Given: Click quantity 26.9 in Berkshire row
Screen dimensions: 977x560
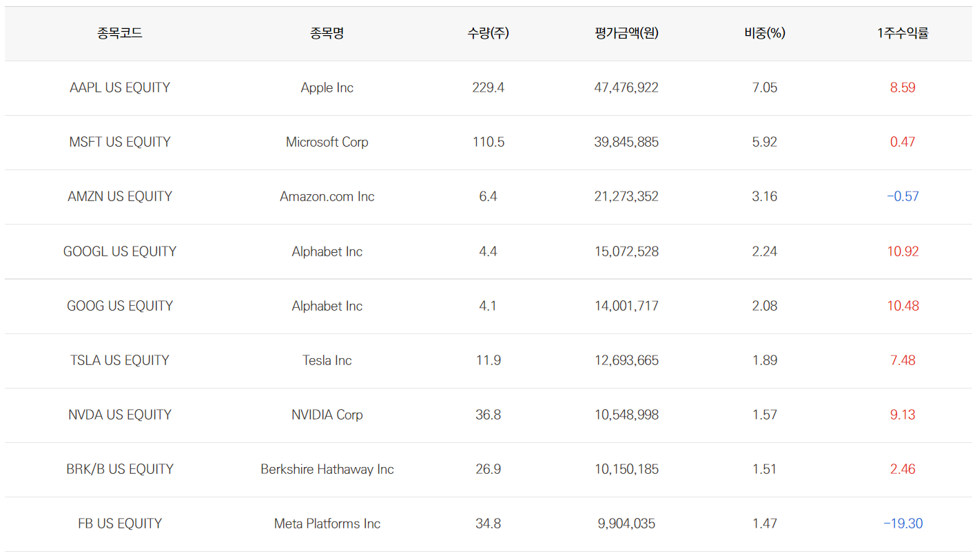Looking at the screenshot, I should pyautogui.click(x=488, y=469).
